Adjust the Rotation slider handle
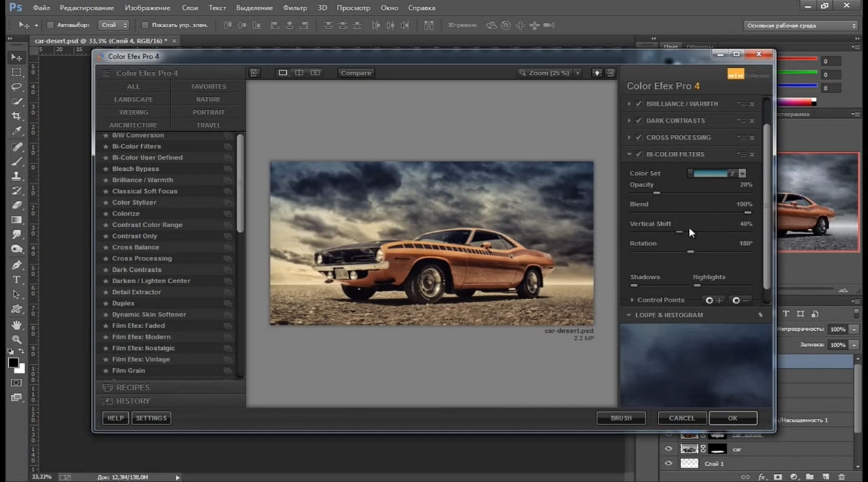The height and width of the screenshot is (482, 868). point(690,252)
